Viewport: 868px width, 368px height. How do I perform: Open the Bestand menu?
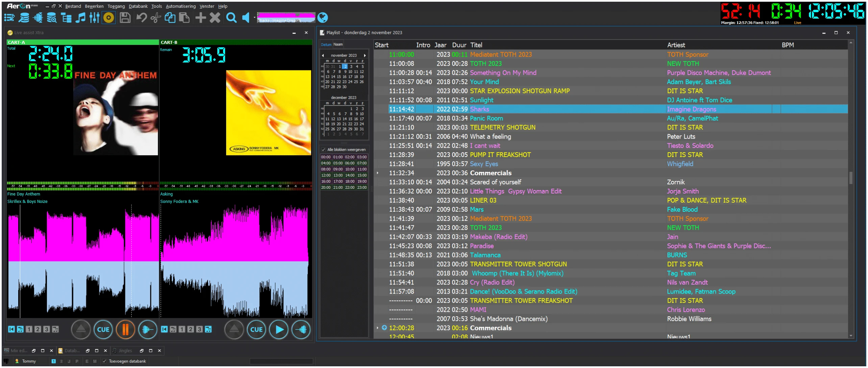73,6
